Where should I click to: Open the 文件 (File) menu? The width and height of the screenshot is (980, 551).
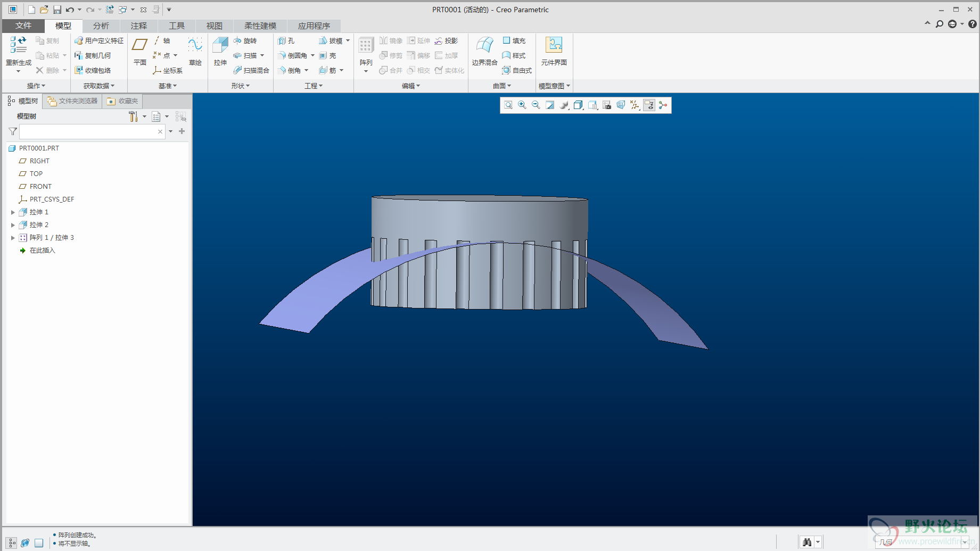(x=23, y=26)
